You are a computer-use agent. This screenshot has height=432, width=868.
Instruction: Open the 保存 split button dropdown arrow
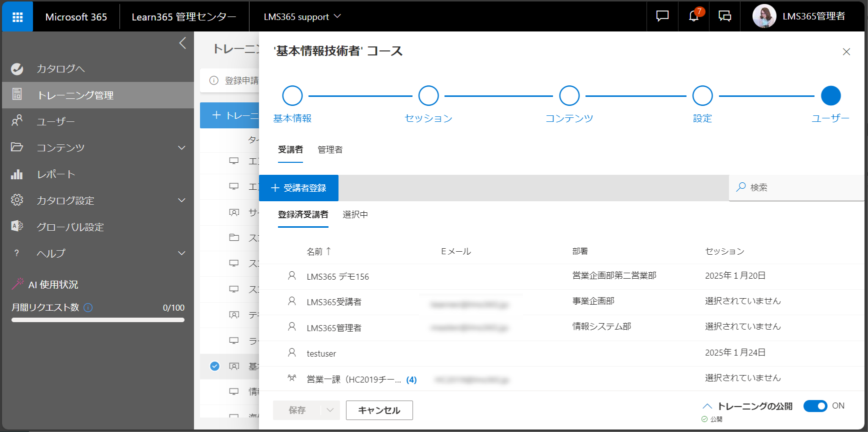pos(330,410)
